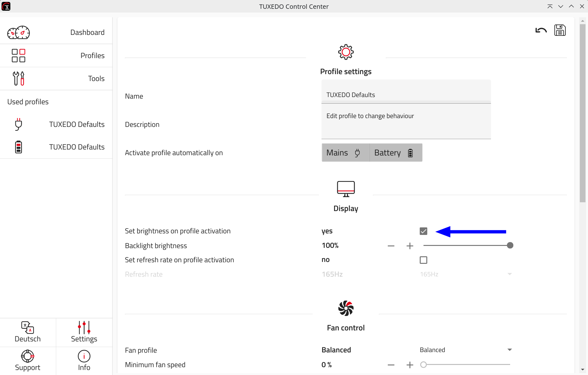Viewport: 588px width, 375px height.
Task: Click the vertical scrollbar thumb
Action: [583, 113]
